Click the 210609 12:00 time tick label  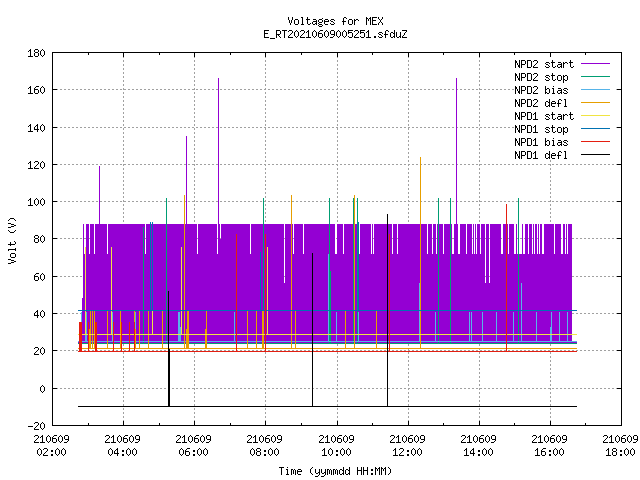(x=407, y=445)
